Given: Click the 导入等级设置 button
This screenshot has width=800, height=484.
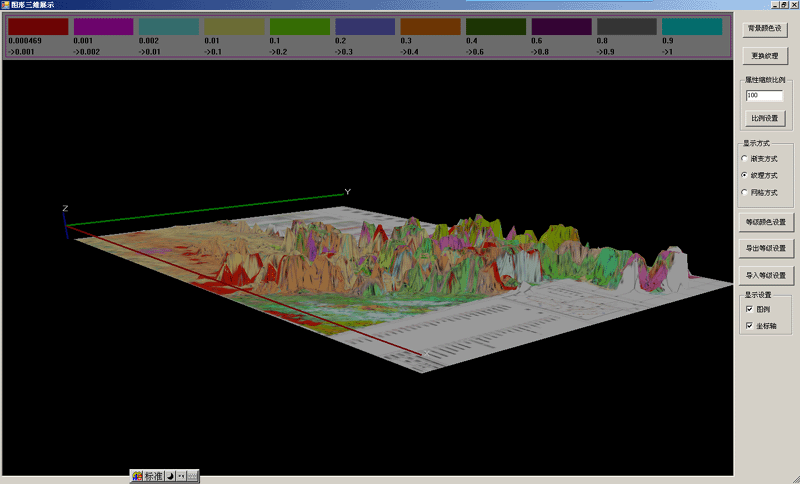Looking at the screenshot, I should 766,274.
